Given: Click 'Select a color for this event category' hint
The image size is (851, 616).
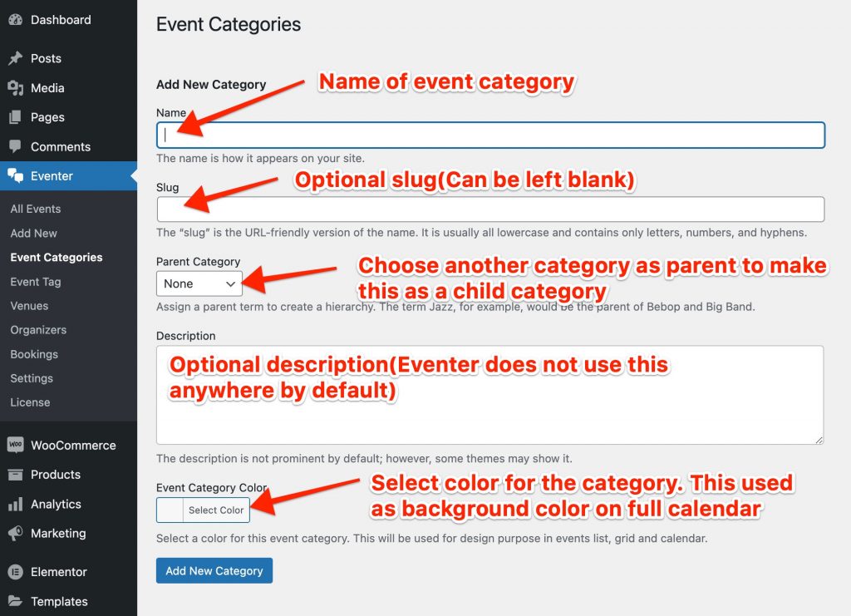Looking at the screenshot, I should click(432, 539).
